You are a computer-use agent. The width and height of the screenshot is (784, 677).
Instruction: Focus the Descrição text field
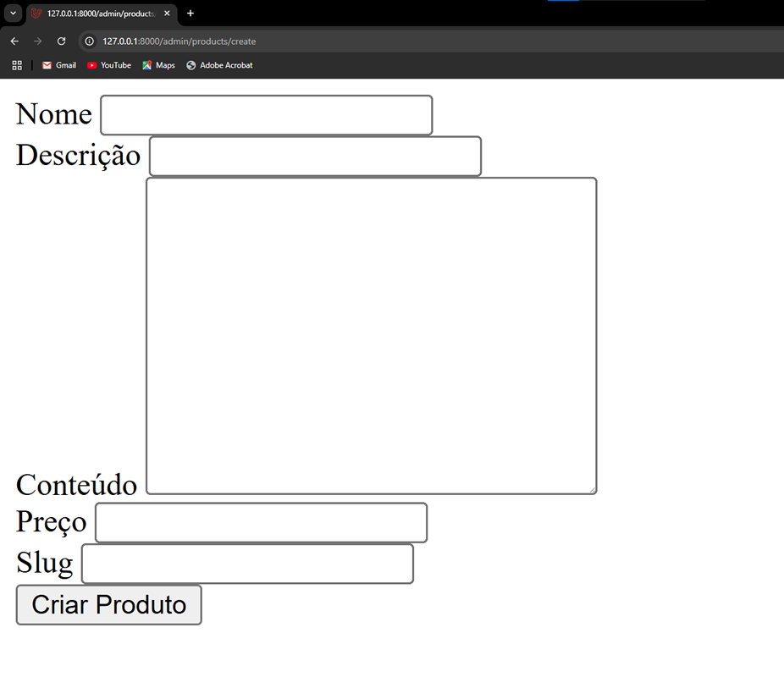tap(315, 157)
